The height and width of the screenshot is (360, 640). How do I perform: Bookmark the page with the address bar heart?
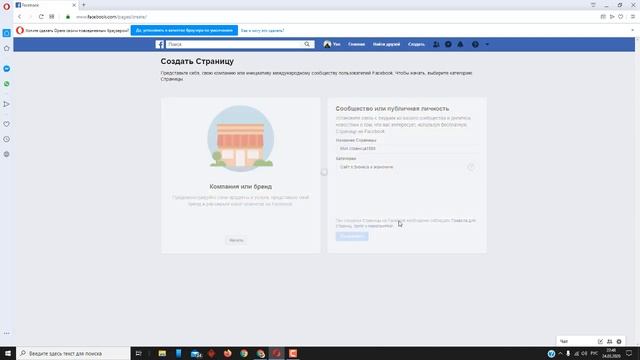click(x=620, y=17)
